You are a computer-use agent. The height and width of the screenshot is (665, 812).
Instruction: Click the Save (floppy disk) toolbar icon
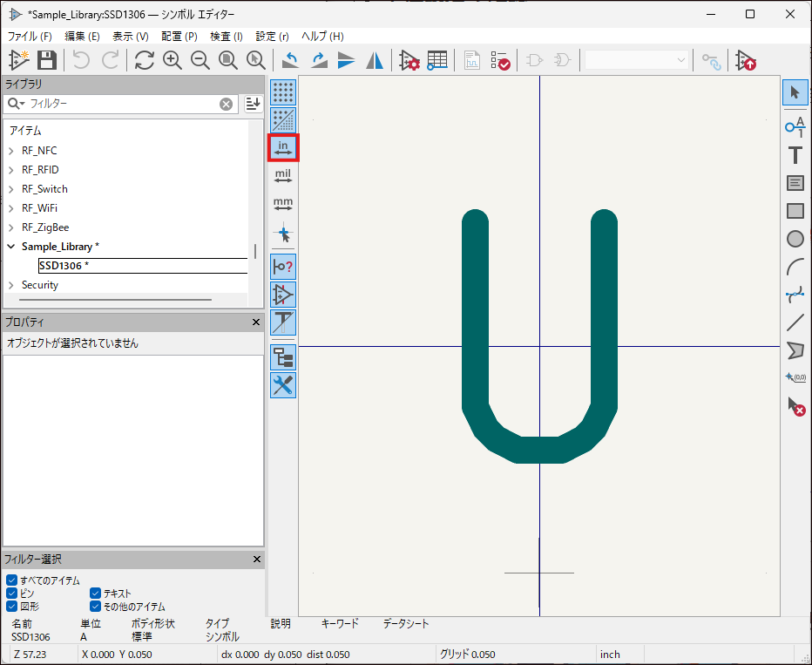click(47, 60)
